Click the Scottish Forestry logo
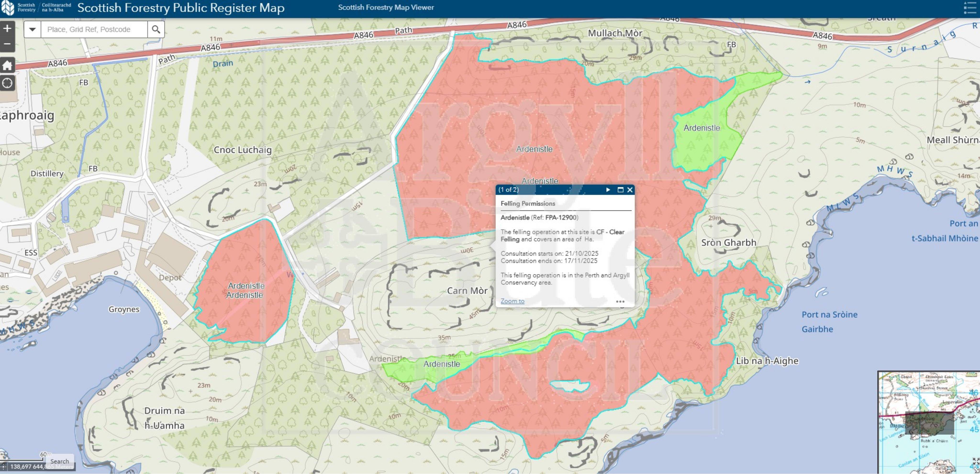980x474 pixels. pos(36,8)
